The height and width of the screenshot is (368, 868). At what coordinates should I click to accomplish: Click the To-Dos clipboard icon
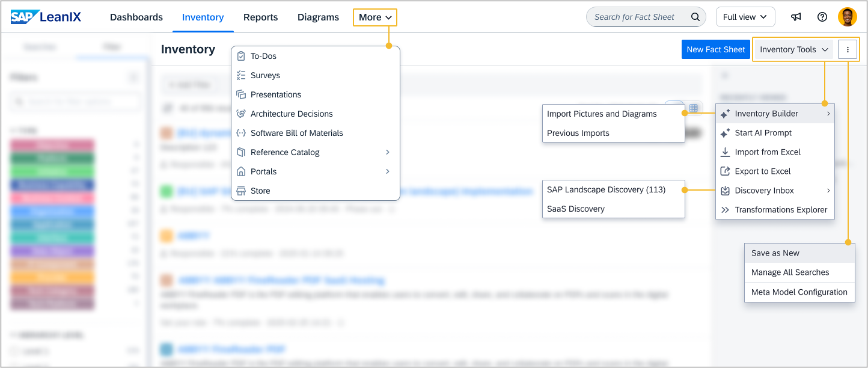[x=241, y=56]
